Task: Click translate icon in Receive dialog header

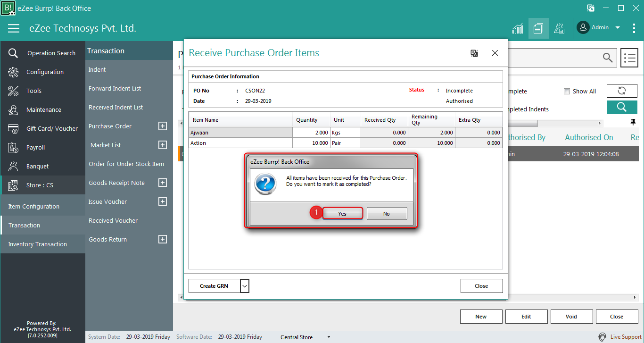Action: pos(474,53)
